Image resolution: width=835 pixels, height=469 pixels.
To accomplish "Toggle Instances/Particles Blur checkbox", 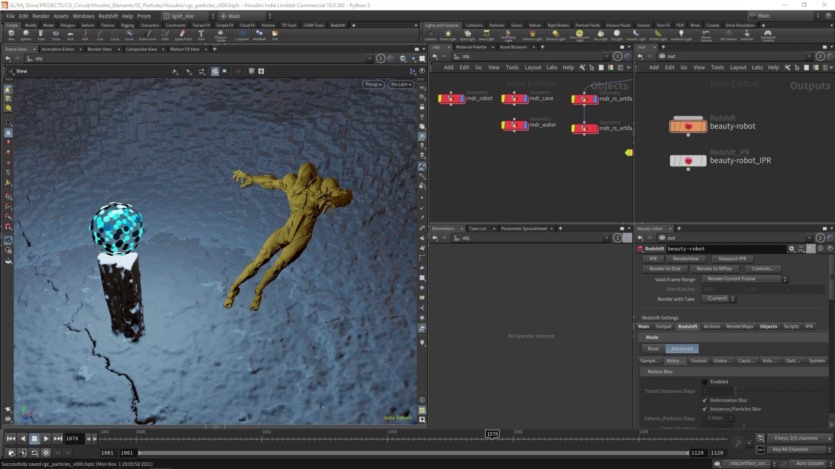I will (x=705, y=409).
